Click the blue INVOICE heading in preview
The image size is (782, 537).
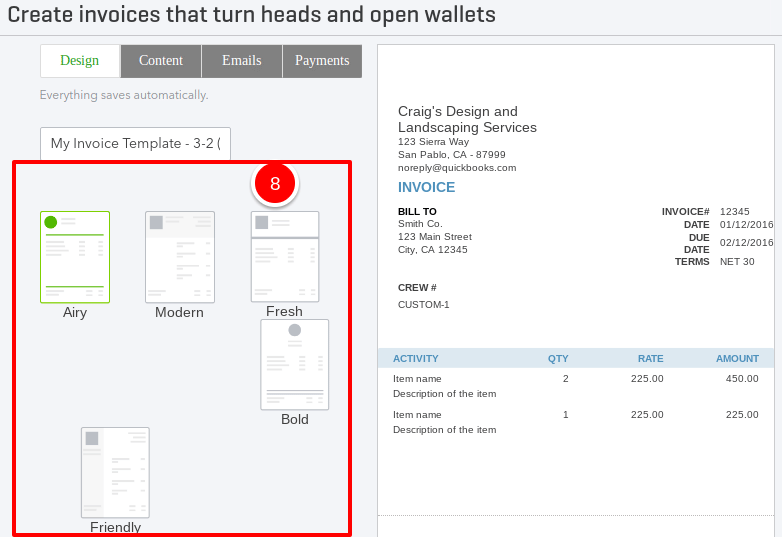[427, 187]
